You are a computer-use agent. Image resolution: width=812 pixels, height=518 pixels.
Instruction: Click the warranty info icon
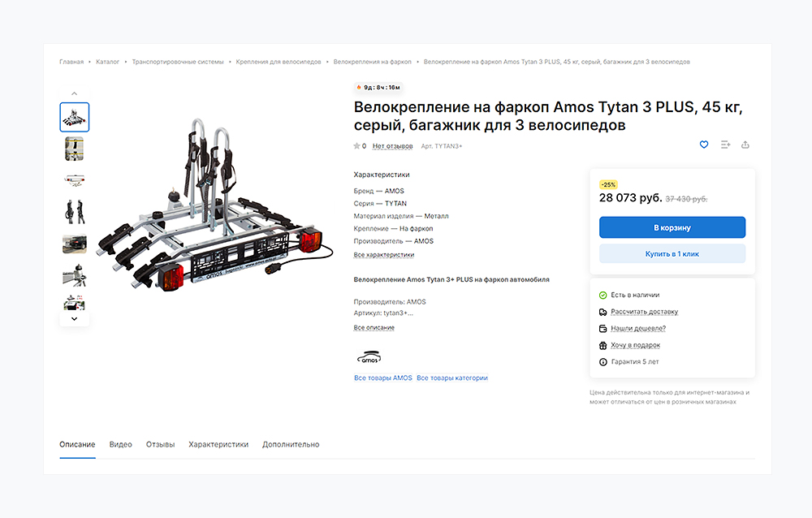(603, 362)
